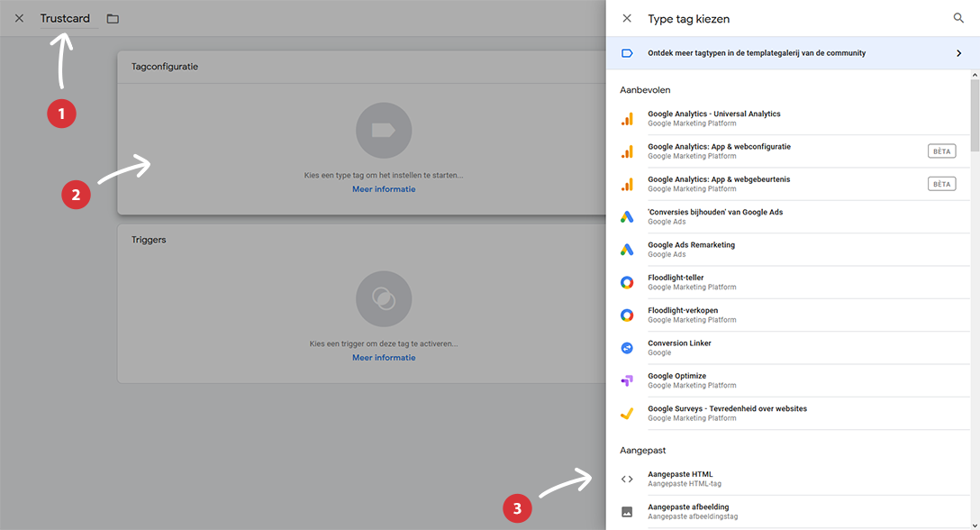Click the Aangepaste HTML code brackets icon
Viewport: 980px width, 530px height.
pyautogui.click(x=627, y=479)
